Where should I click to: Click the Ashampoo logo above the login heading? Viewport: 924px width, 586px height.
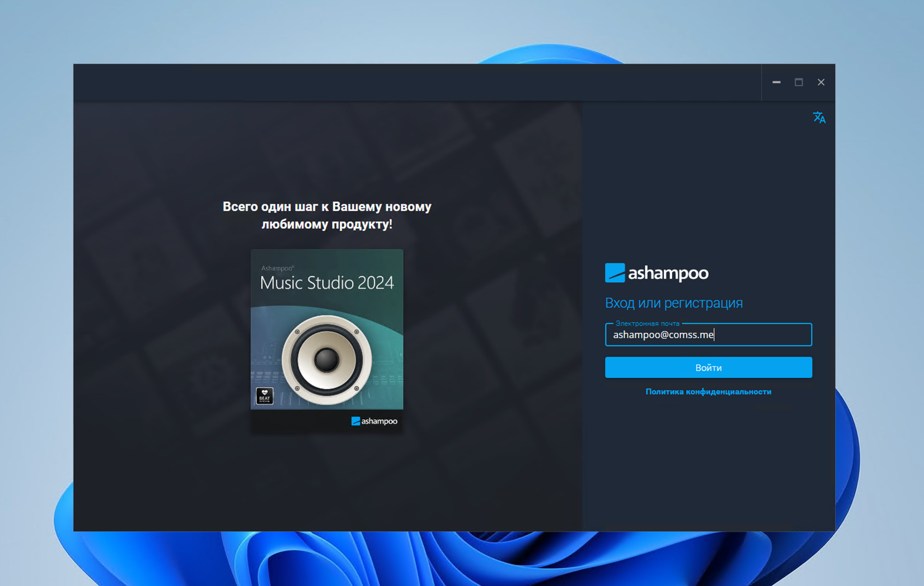coord(657,273)
